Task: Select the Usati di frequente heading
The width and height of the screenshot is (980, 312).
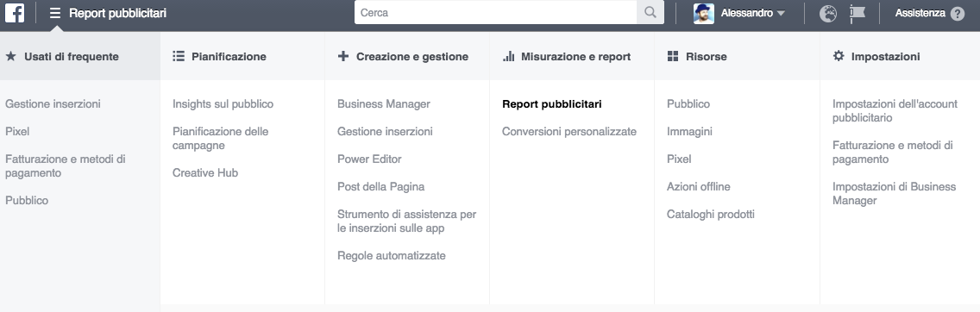Action: (72, 57)
